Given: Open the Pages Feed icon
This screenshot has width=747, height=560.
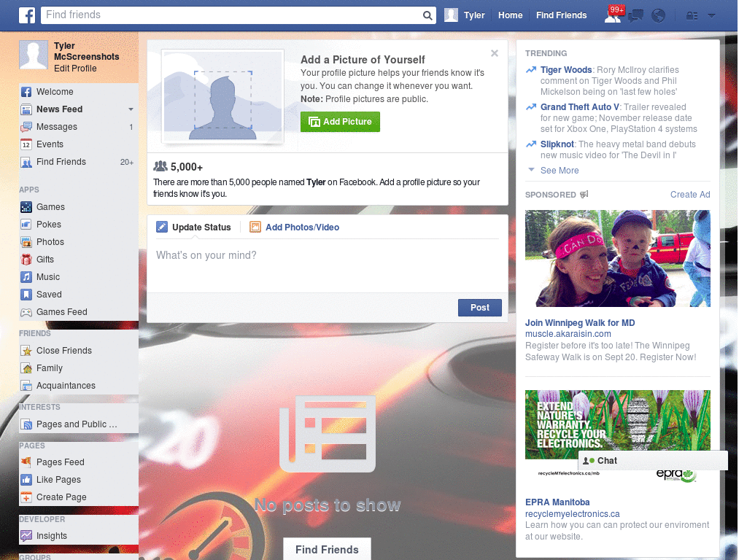Looking at the screenshot, I should (26, 462).
